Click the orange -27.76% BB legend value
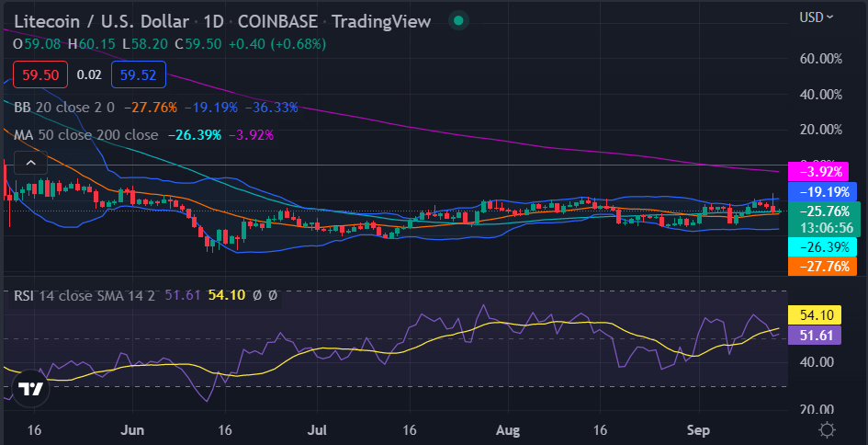 [151, 107]
